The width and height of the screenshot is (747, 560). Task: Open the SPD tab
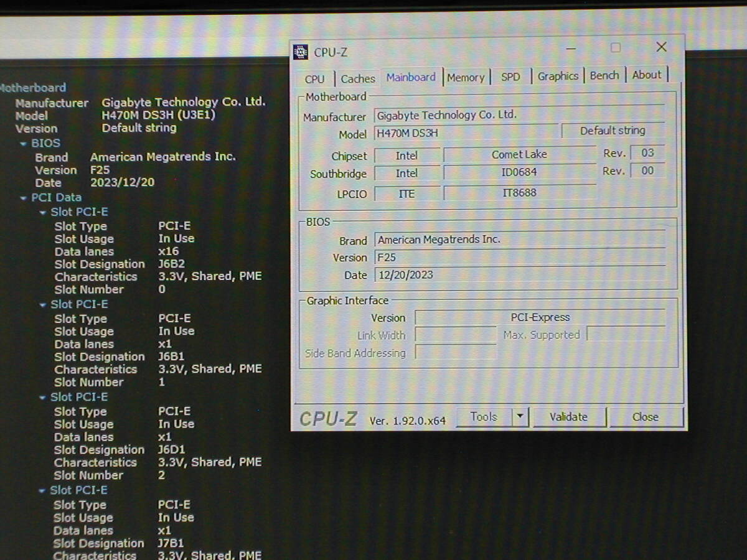tap(510, 77)
